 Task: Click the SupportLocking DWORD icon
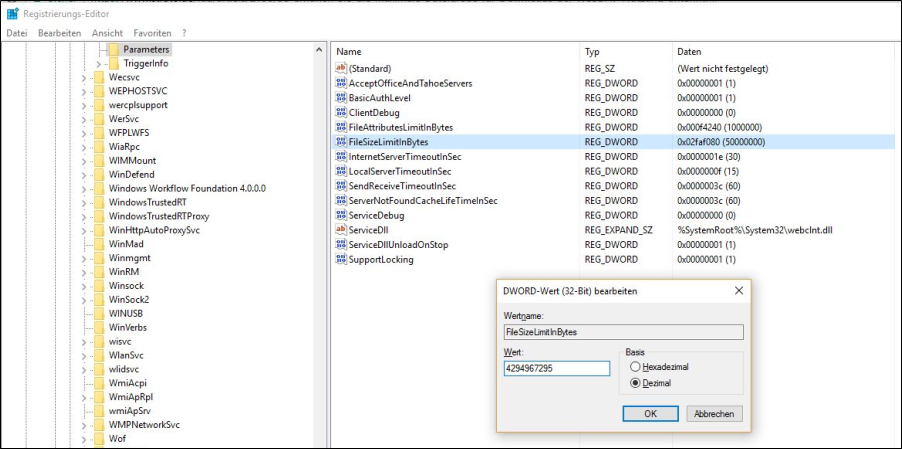(x=341, y=259)
